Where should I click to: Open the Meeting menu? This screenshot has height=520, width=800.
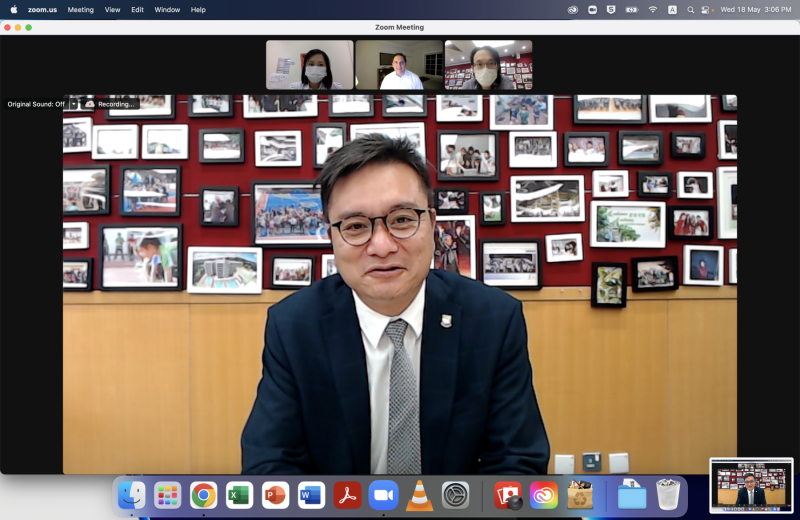coord(81,10)
